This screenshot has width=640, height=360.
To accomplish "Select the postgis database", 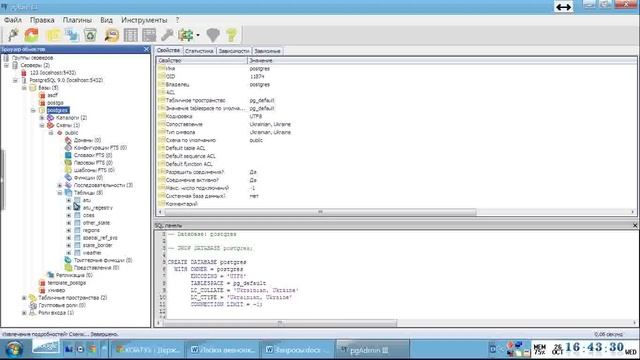I will pyautogui.click(x=55, y=102).
